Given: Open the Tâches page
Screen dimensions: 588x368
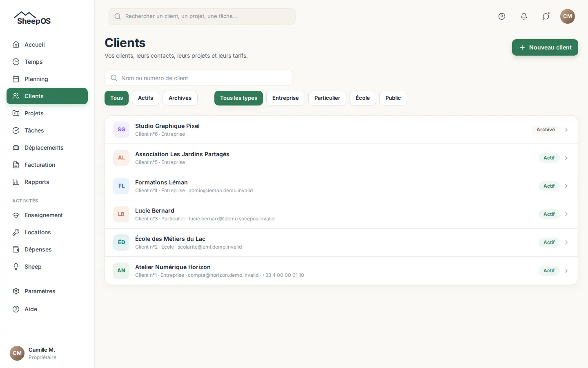Looking at the screenshot, I should click(x=47, y=130).
